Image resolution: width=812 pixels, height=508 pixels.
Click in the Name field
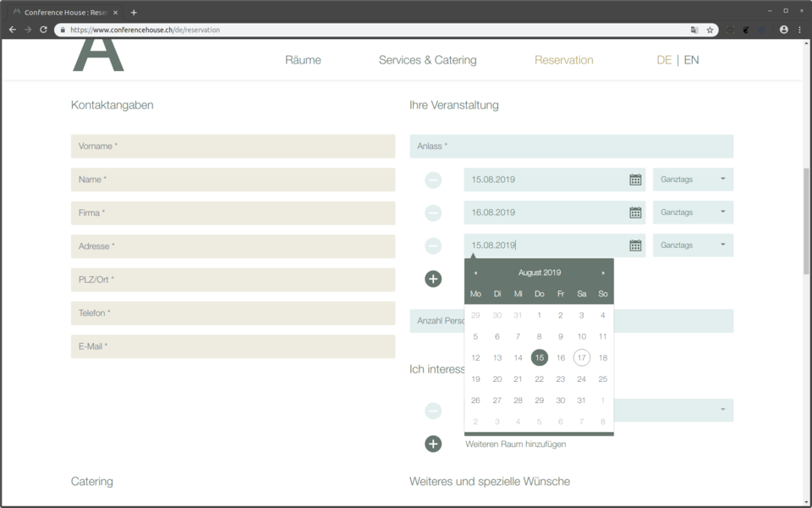pyautogui.click(x=233, y=179)
